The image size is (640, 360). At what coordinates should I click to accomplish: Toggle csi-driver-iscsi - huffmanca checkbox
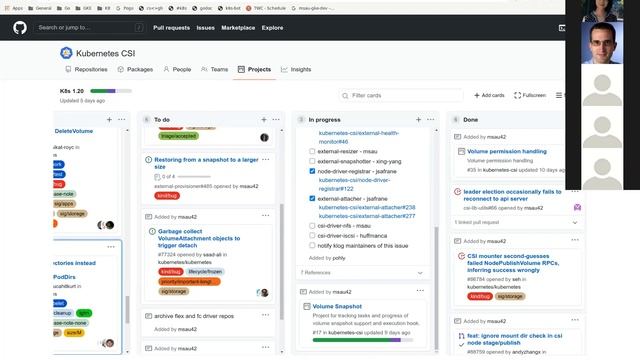[x=312, y=236]
